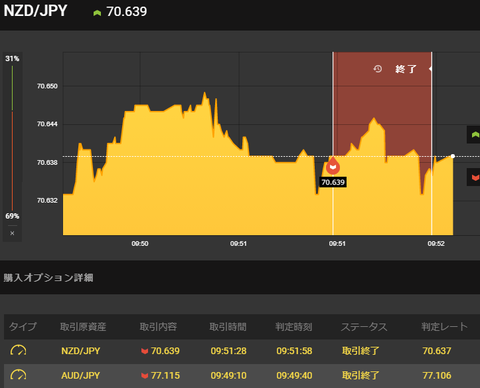The width and height of the screenshot is (480, 388).
Task: Click the 判定レート column header
Action: [444, 327]
